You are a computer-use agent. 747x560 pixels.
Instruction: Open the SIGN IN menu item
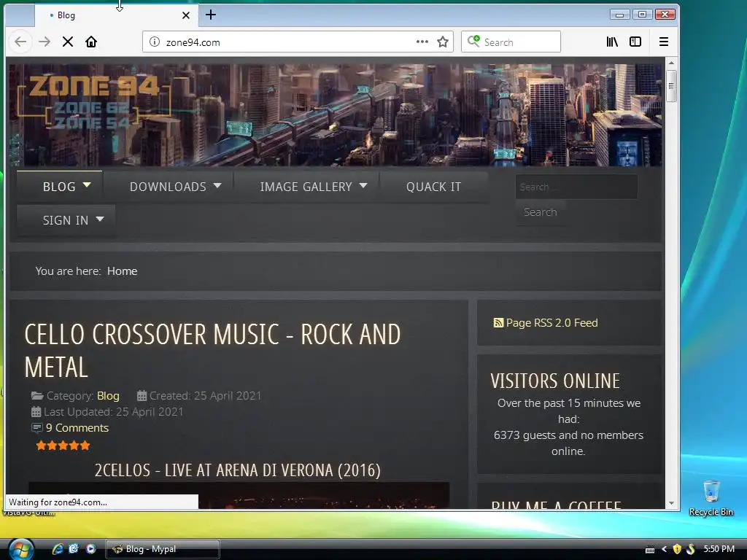click(66, 220)
